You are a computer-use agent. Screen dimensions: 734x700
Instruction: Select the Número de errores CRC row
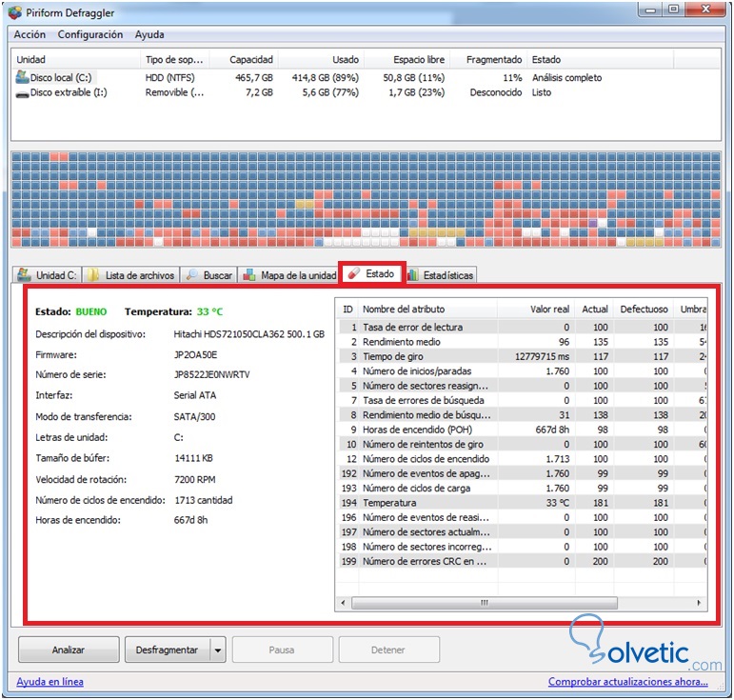pos(522,561)
